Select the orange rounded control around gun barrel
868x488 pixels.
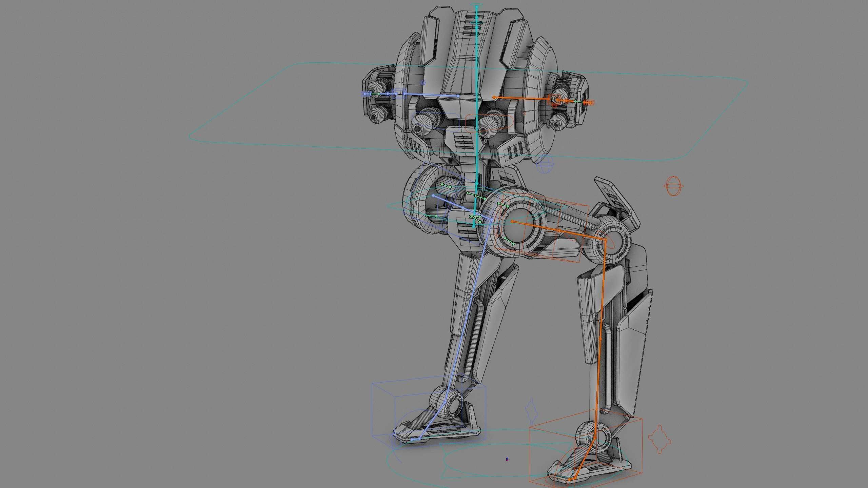pyautogui.click(x=489, y=123)
